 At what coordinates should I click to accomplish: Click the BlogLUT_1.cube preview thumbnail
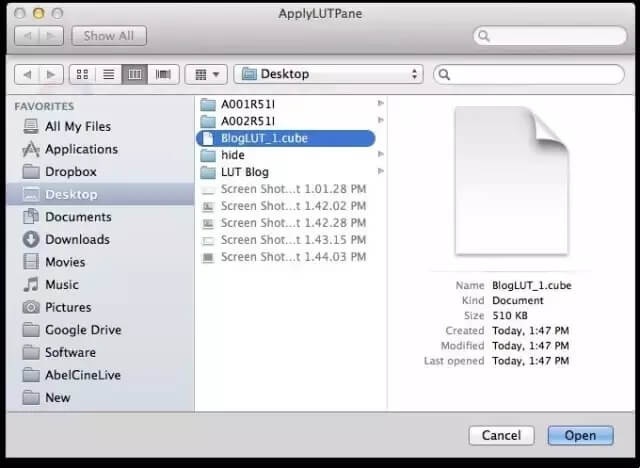[x=497, y=181]
